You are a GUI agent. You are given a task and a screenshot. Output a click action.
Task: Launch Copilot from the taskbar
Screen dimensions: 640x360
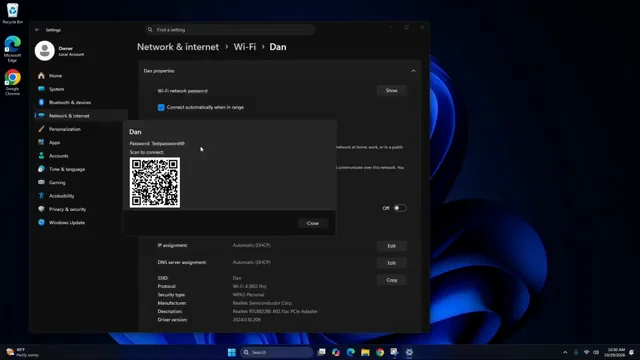tap(336, 352)
